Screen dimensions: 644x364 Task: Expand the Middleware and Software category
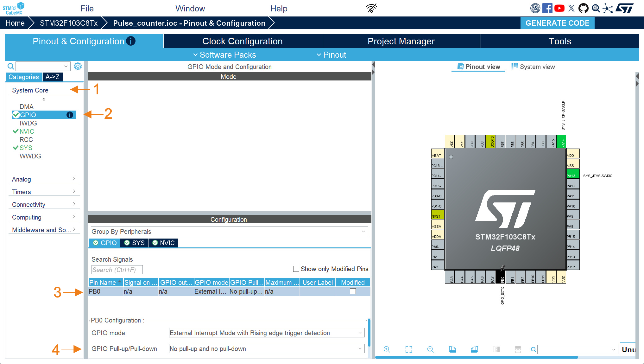[x=44, y=230]
